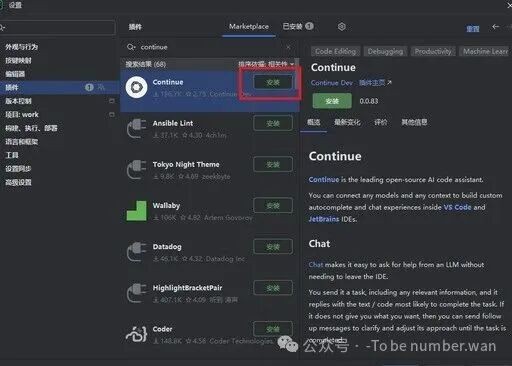Screen dimensions: 512x366
Task: Select the Ansible Lint plugin icon
Action: (136, 128)
